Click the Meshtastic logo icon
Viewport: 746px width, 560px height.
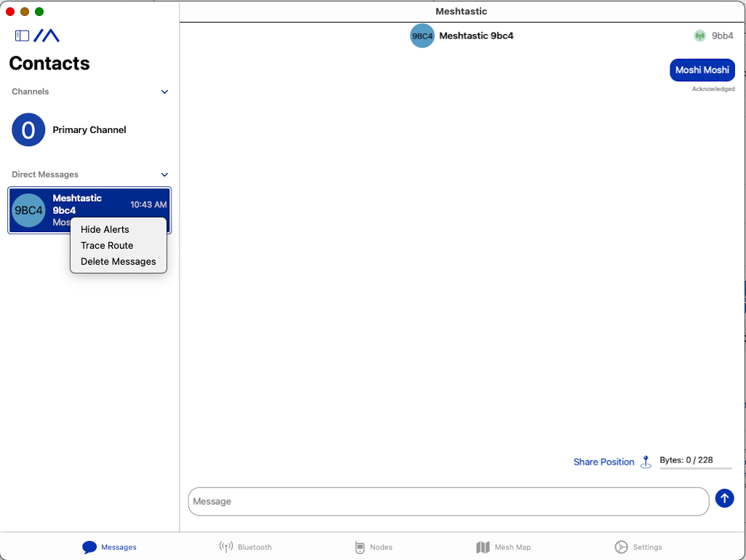(x=47, y=36)
